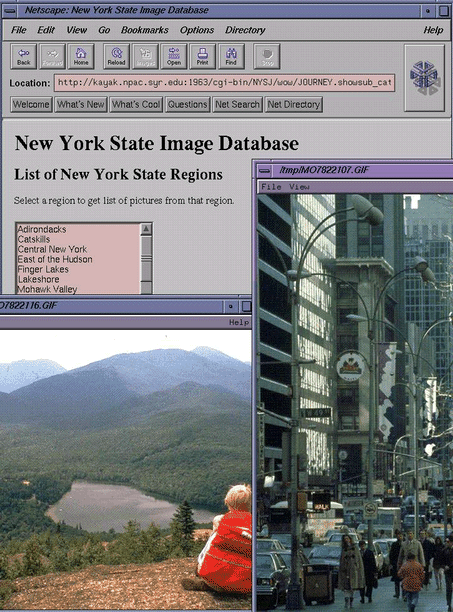Print the page with Print icon
This screenshot has width=453, height=612.
point(202,57)
